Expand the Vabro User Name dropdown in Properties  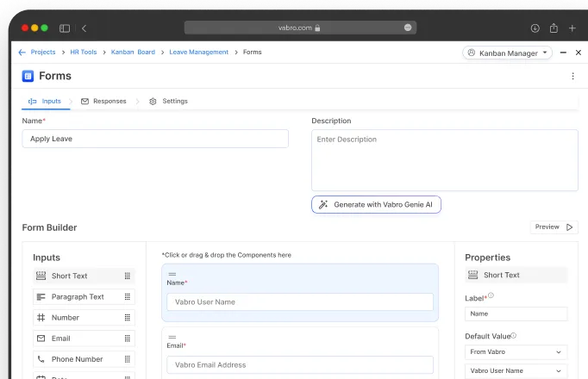click(x=516, y=371)
